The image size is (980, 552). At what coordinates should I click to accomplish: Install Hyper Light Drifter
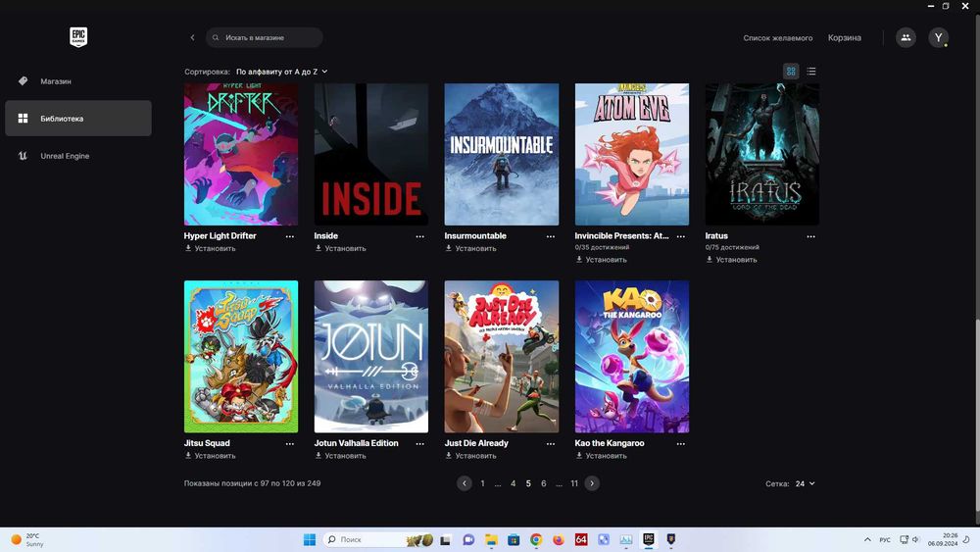point(210,248)
